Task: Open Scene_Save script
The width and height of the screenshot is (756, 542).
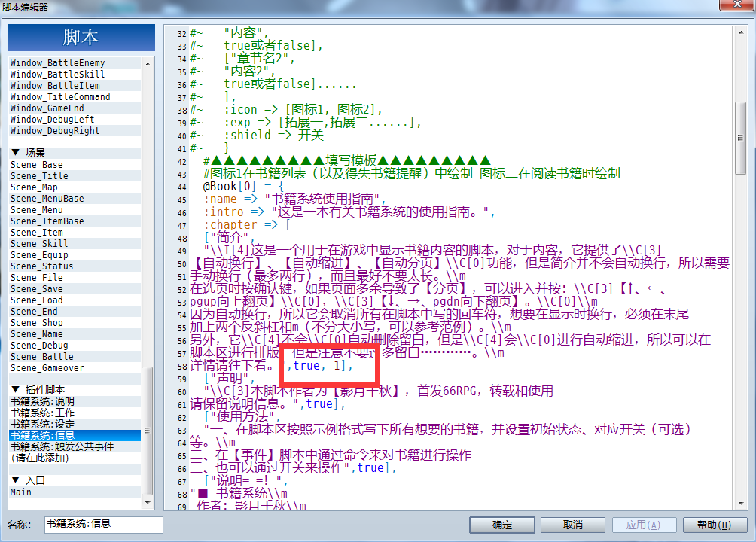Action: click(75, 289)
